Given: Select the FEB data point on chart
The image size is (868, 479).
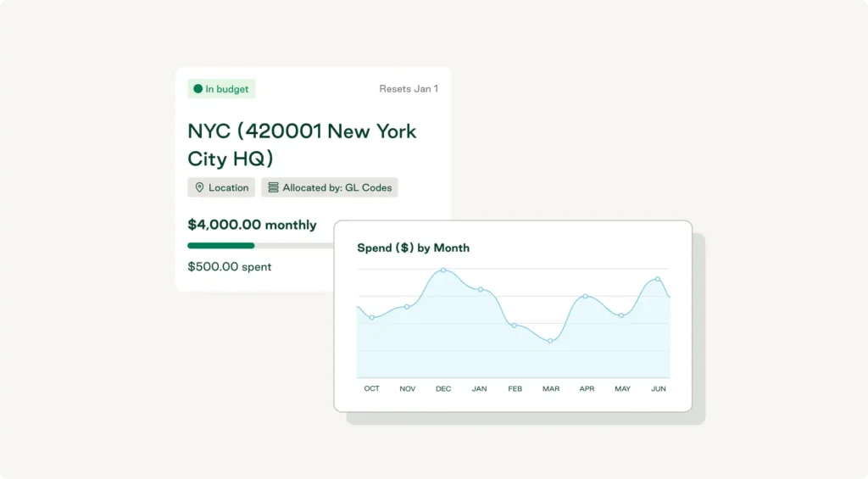Looking at the screenshot, I should pyautogui.click(x=515, y=325).
